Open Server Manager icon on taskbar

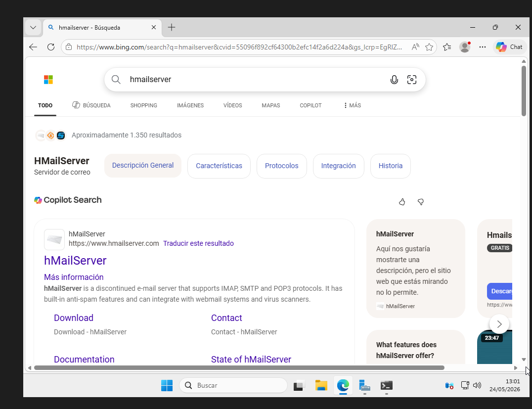[x=365, y=386]
